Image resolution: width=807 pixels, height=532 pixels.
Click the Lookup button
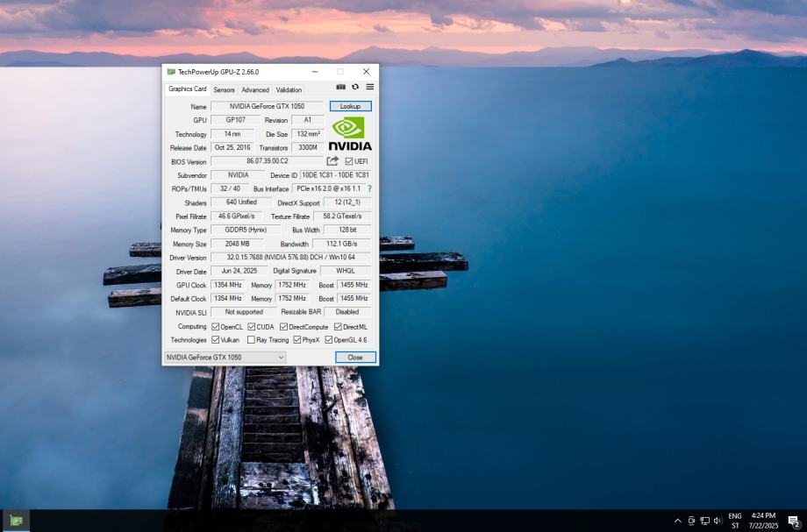[351, 106]
